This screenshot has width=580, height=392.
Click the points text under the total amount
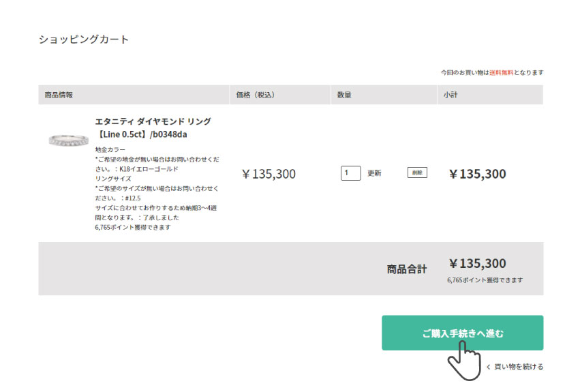[485, 280]
